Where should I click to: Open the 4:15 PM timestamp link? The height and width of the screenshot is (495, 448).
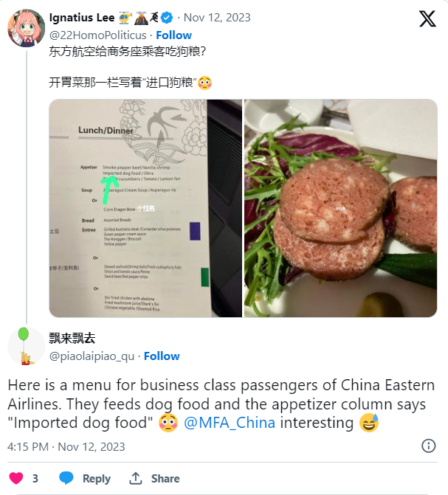point(66,447)
